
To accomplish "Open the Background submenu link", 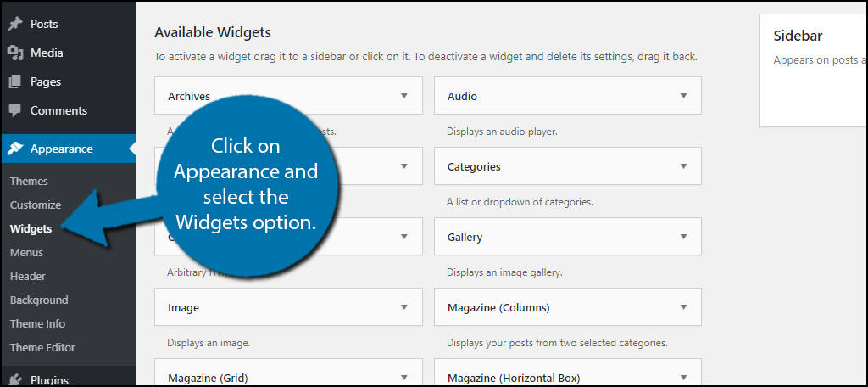I will tap(39, 300).
